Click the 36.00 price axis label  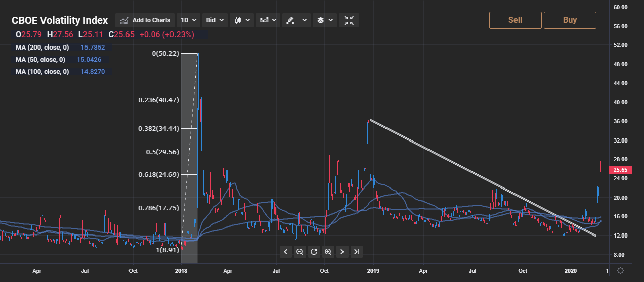coord(620,121)
